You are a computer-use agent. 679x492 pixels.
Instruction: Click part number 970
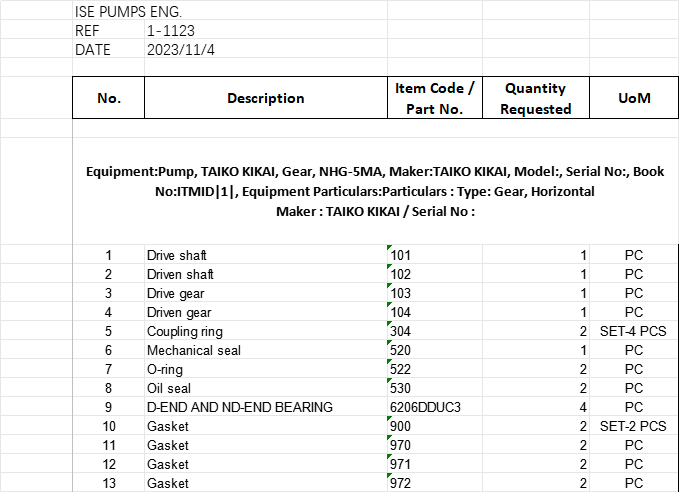click(x=435, y=445)
